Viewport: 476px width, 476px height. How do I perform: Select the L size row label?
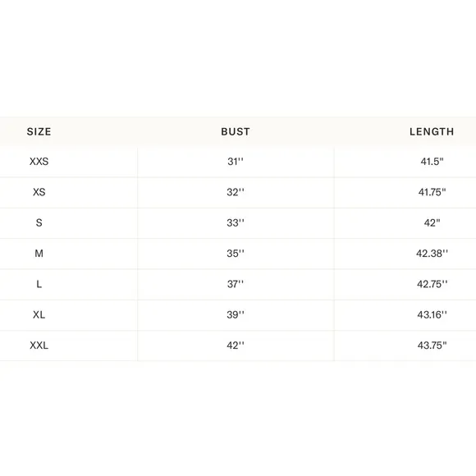[x=39, y=284]
